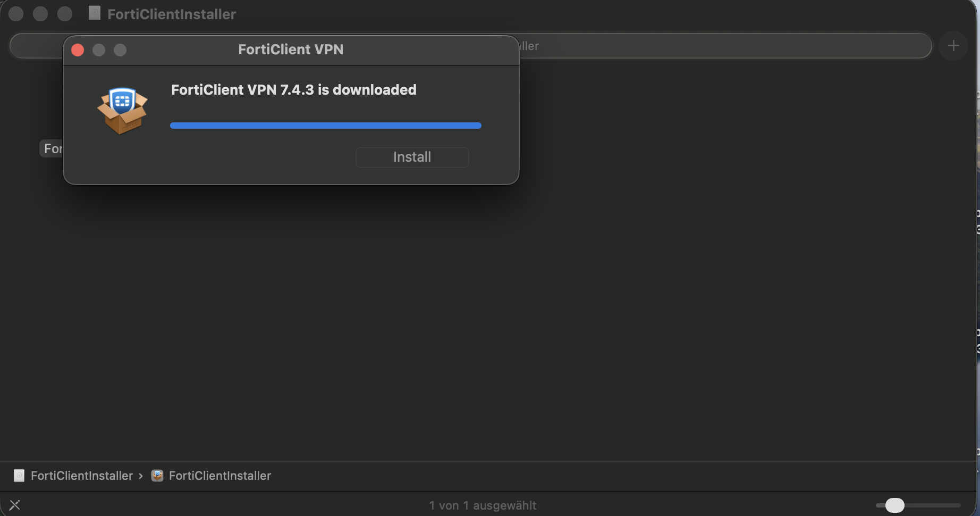Click the FortiClientInstaller breadcrumb link
This screenshot has height=516, width=980.
pos(82,476)
